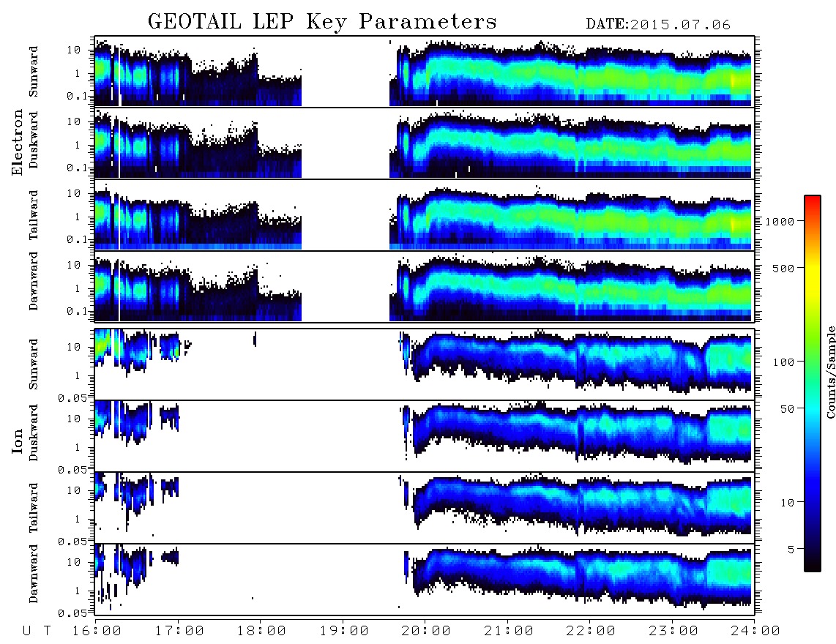Viewport: 836px width, 644px height.
Task: Click the 16:00 time axis label
Action: point(97,632)
